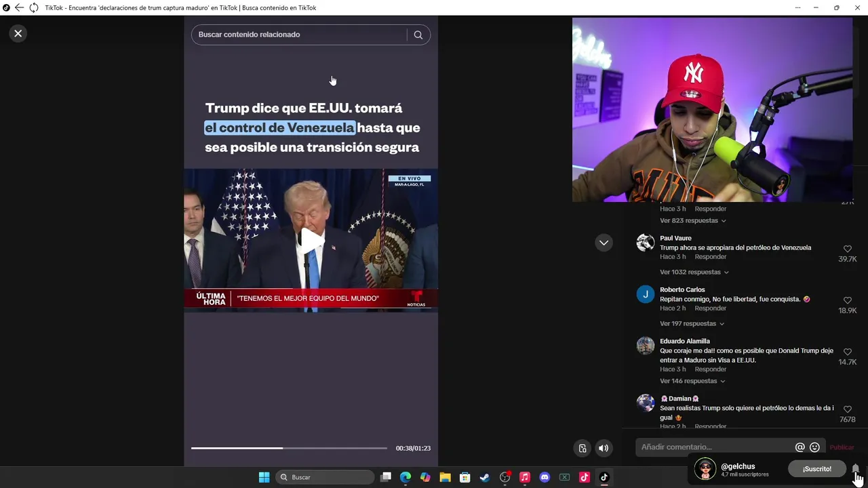868x488 pixels.
Task: Reply to Roberto Carlos's comment
Action: point(710,308)
